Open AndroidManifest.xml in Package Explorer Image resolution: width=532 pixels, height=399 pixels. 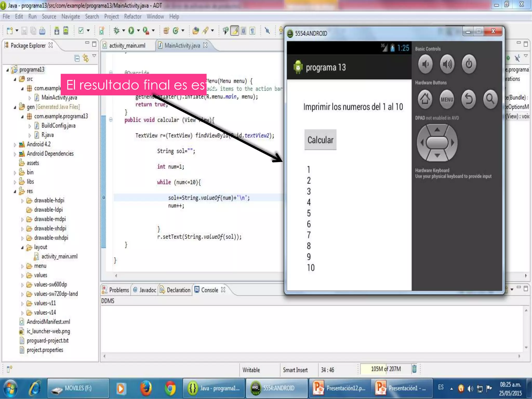(48, 322)
